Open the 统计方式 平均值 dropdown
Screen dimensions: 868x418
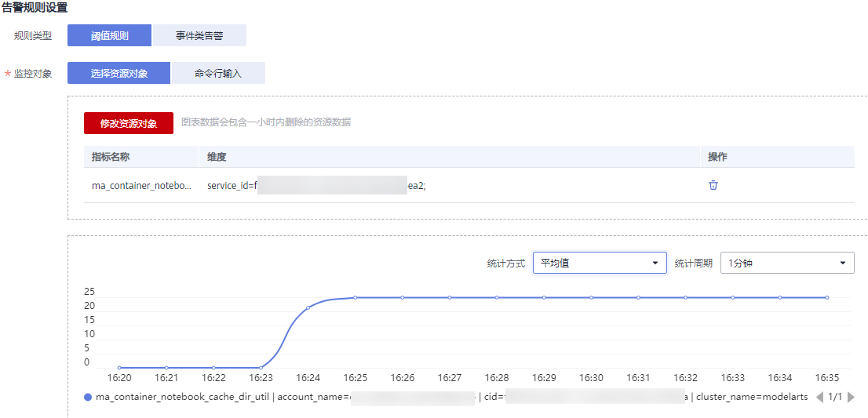click(x=600, y=264)
